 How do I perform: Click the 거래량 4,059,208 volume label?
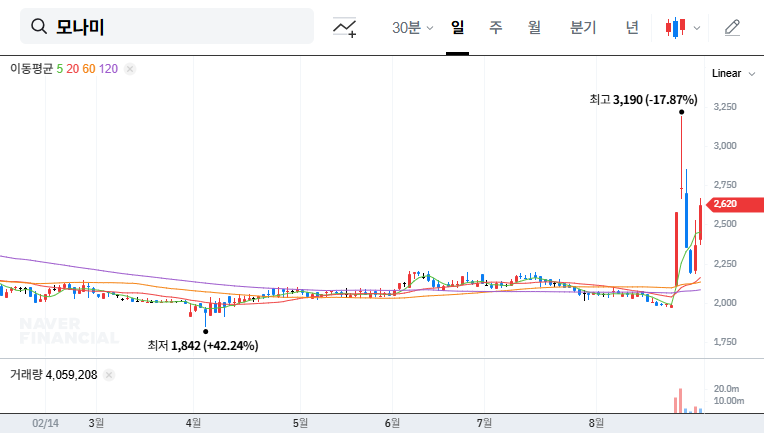coord(54,375)
